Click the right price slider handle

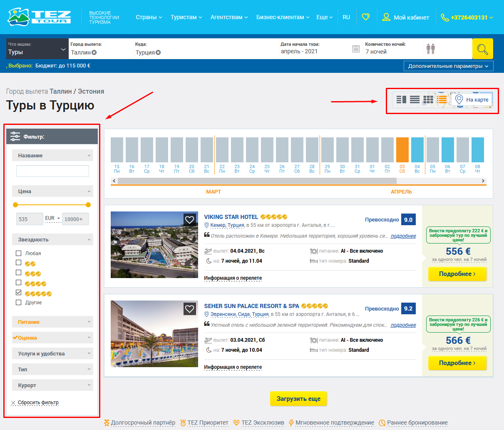88,205
